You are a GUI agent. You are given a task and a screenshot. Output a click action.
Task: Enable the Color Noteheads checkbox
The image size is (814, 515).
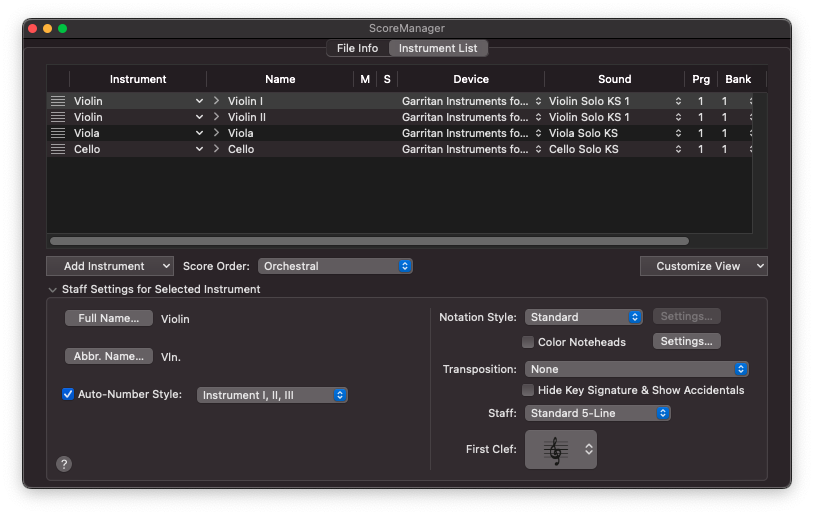[528, 342]
